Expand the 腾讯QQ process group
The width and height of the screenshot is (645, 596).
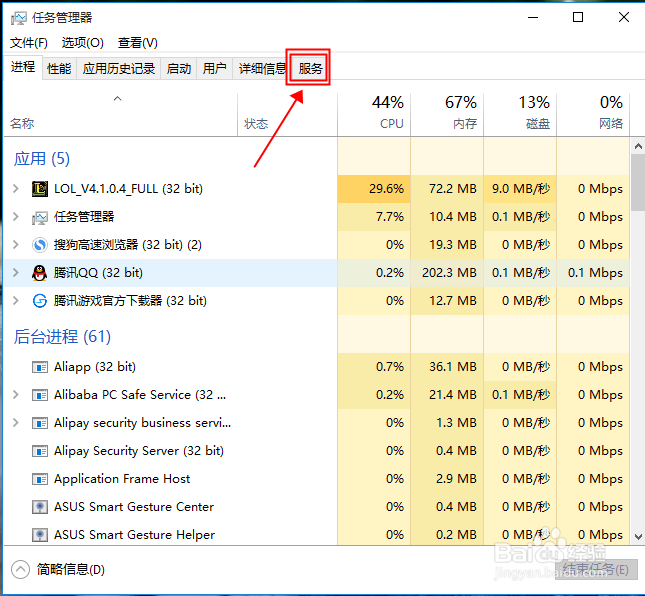[16, 273]
